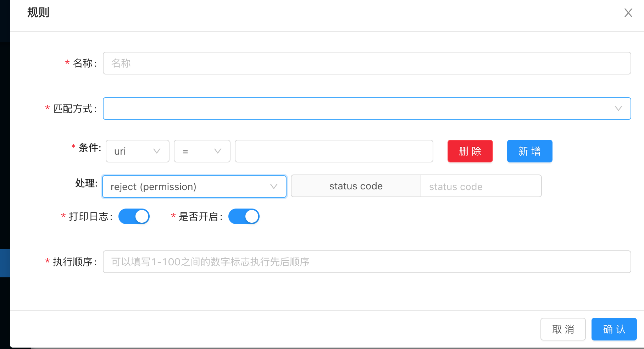This screenshot has height=349, width=644.
Task: Click the blue 新增 button
Action: [x=530, y=151]
